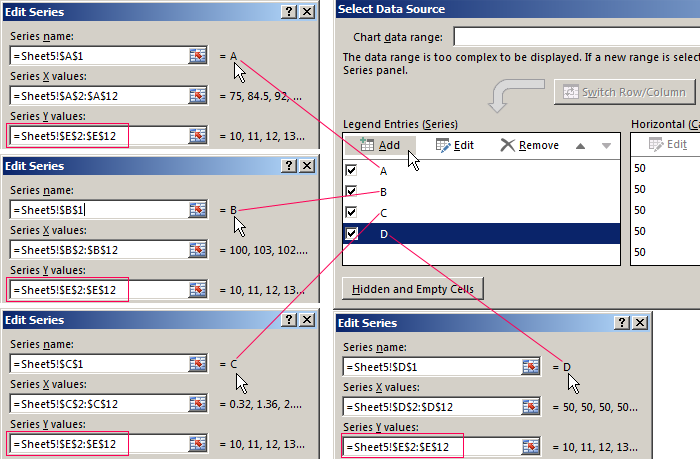Click the Chart data range input field

575,37
